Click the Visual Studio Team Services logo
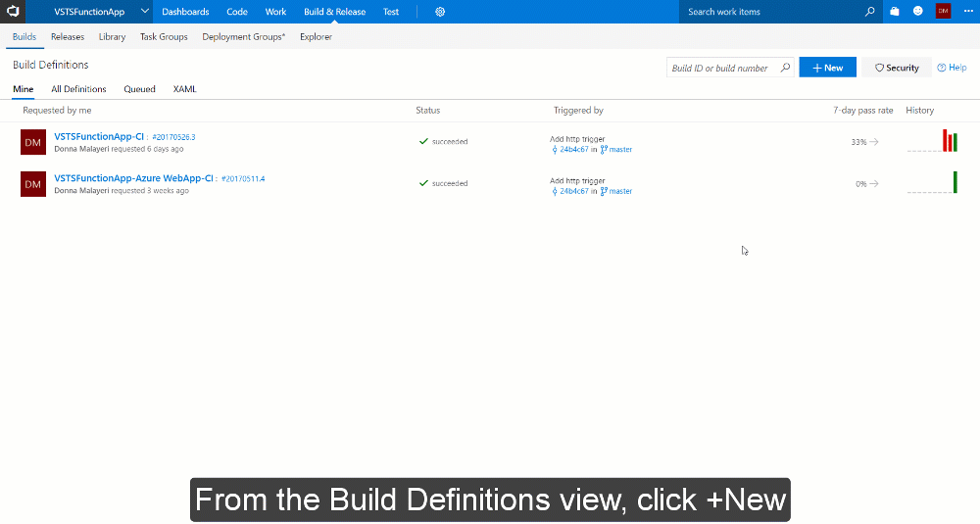The width and height of the screenshot is (980, 524). click(14, 12)
